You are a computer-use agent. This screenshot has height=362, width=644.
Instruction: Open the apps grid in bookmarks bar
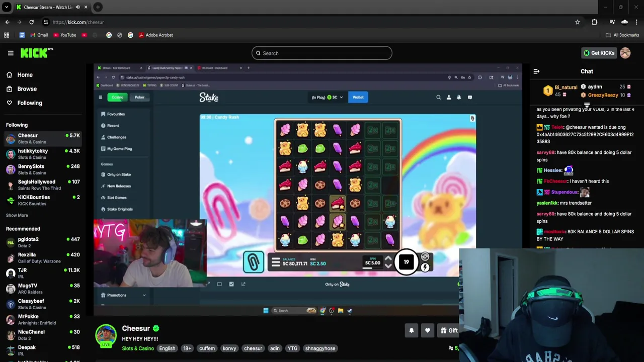tap(7, 35)
